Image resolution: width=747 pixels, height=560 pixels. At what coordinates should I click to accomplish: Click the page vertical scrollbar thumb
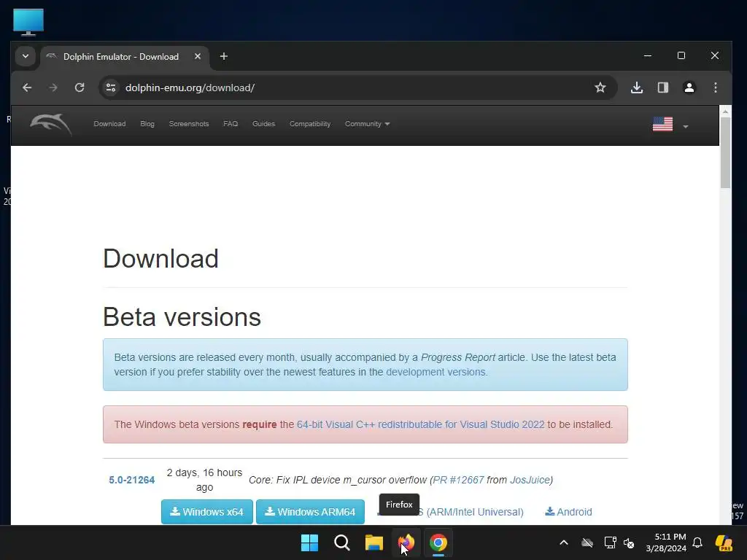pyautogui.click(x=725, y=152)
